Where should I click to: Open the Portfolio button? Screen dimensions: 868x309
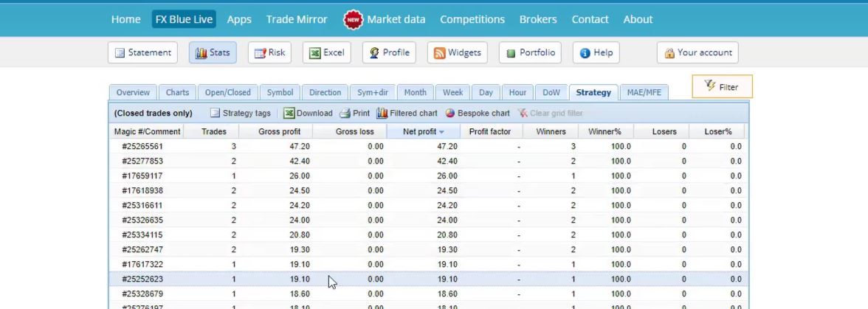tap(531, 53)
